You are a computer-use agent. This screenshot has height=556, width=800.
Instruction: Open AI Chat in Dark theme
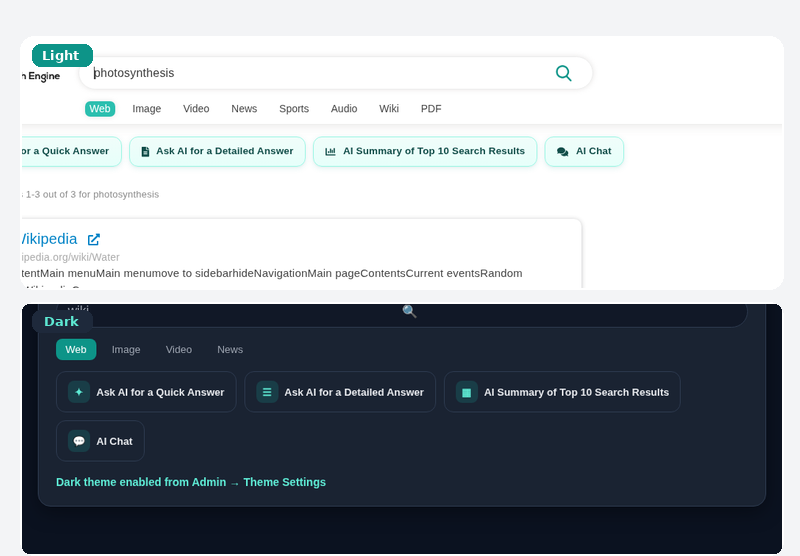pos(100,441)
